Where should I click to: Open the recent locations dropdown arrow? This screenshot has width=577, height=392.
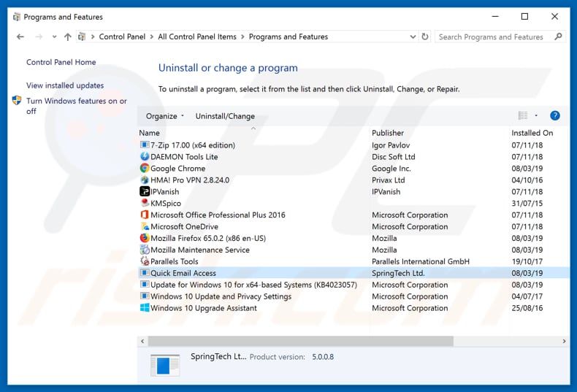click(x=55, y=36)
